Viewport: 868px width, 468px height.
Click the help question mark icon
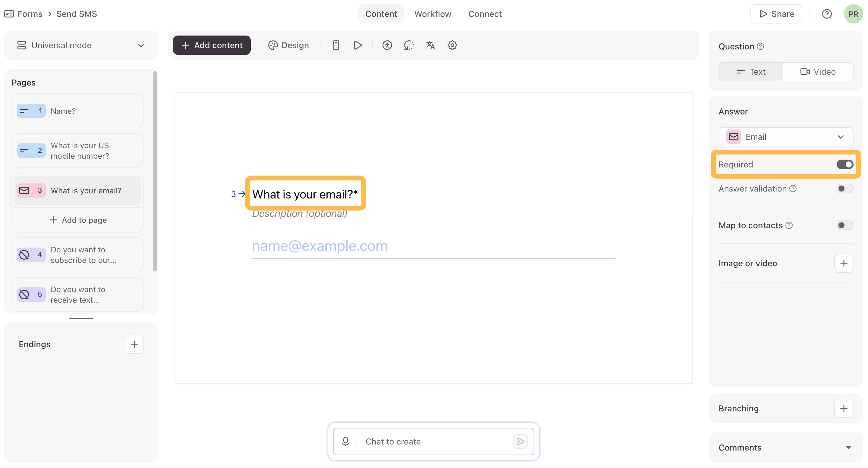tap(826, 14)
